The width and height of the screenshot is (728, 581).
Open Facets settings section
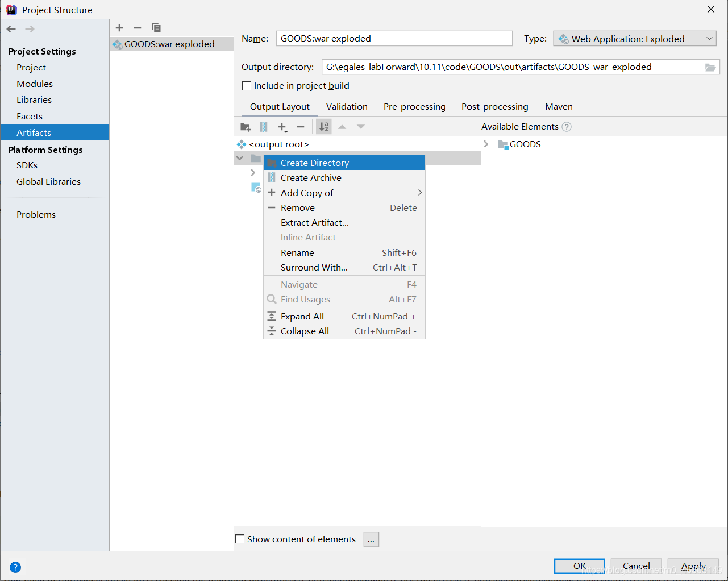[x=30, y=116]
